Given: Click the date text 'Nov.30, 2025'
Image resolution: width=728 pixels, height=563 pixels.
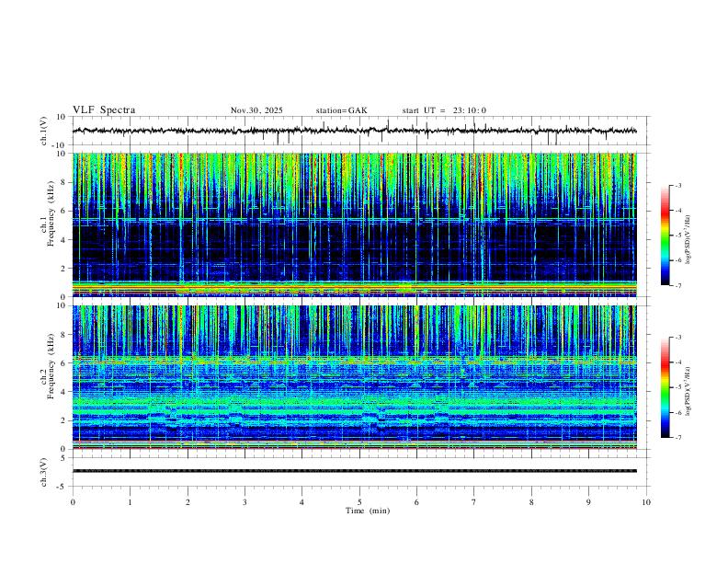Looking at the screenshot, I should click(x=256, y=110).
